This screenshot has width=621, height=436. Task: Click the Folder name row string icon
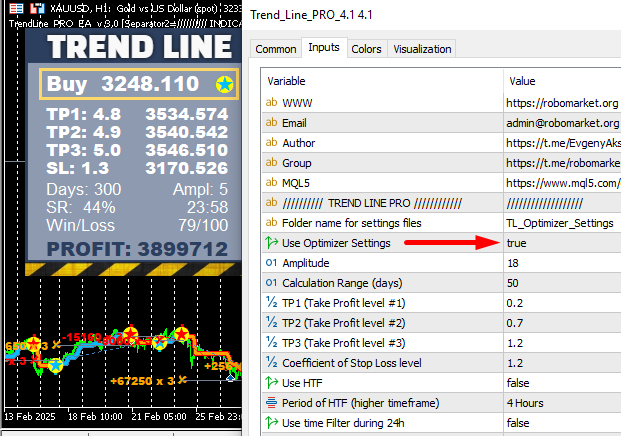tap(271, 223)
